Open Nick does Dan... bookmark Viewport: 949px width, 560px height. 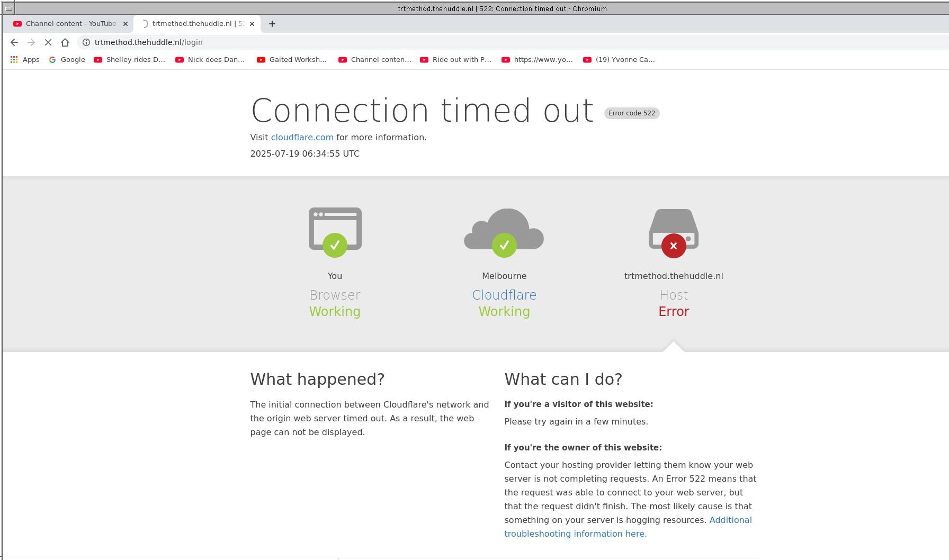210,60
